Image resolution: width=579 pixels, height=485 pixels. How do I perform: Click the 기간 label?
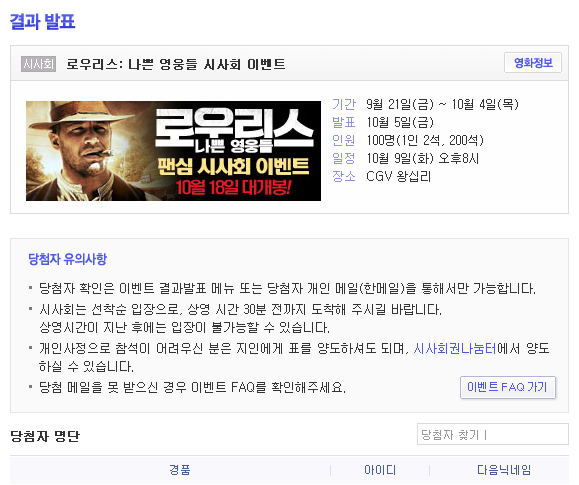point(344,104)
